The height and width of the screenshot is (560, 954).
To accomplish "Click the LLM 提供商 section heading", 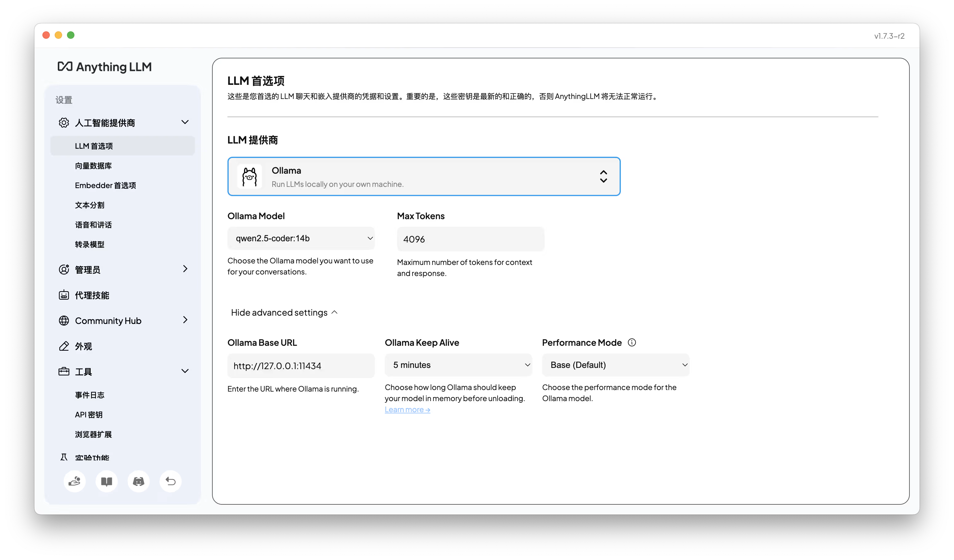I will tap(253, 140).
